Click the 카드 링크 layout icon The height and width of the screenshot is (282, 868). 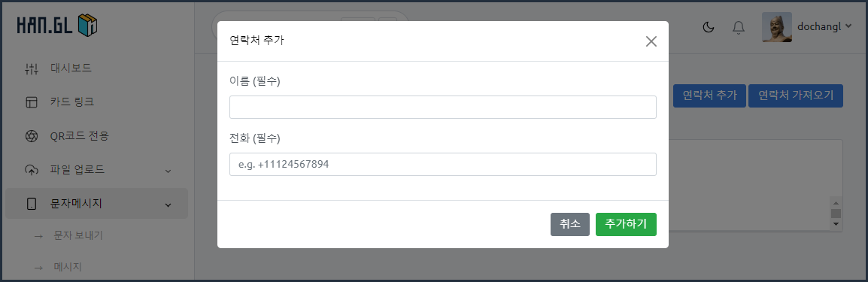click(32, 102)
